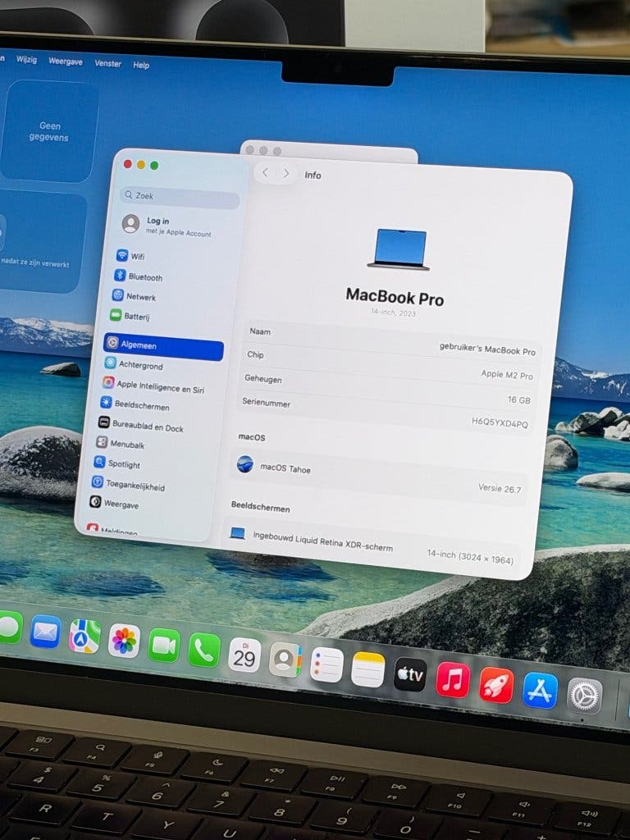Open Wifi settings in the sidebar
The height and width of the screenshot is (840, 630).
click(x=130, y=256)
